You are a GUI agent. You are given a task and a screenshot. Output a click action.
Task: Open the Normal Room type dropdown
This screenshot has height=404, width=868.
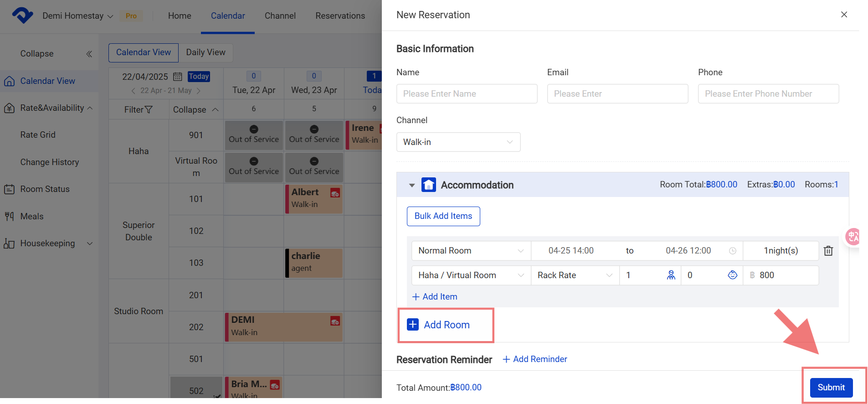[471, 251]
